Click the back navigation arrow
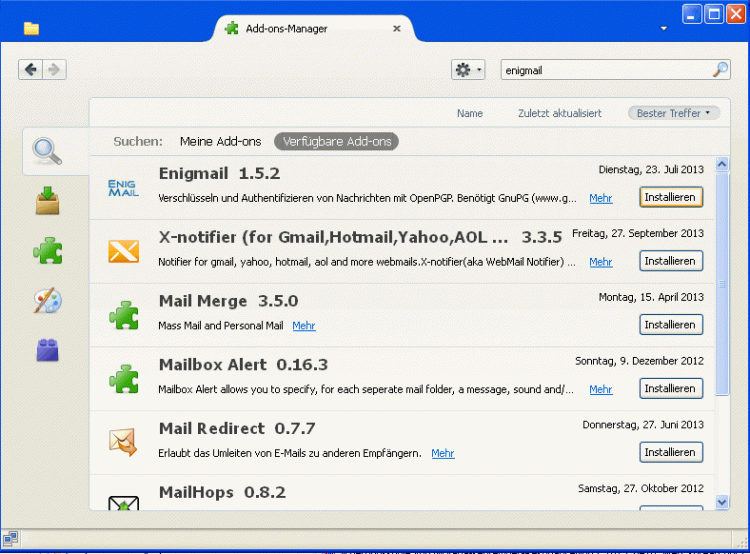750x554 pixels. pyautogui.click(x=30, y=69)
